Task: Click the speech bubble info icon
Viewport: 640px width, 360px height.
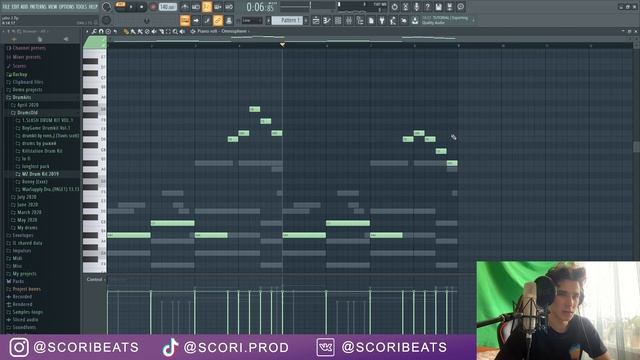Action: pyautogui.click(x=460, y=7)
